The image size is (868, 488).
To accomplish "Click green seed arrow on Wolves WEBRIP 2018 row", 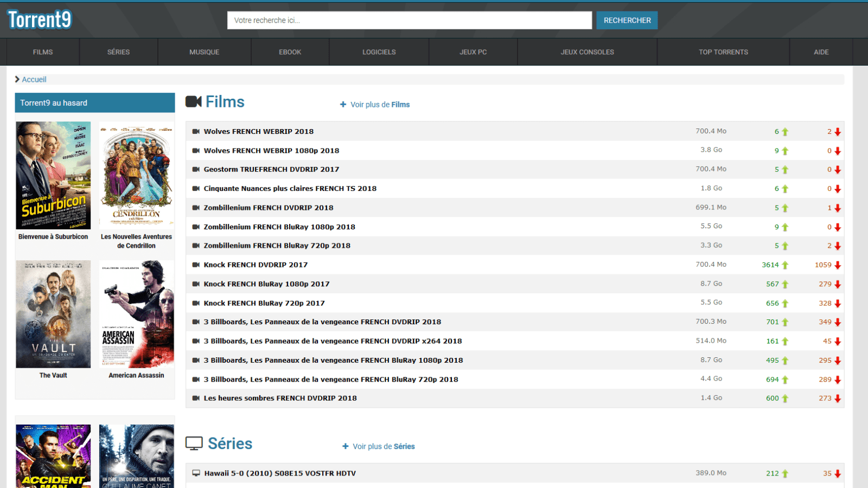I will [x=785, y=132].
